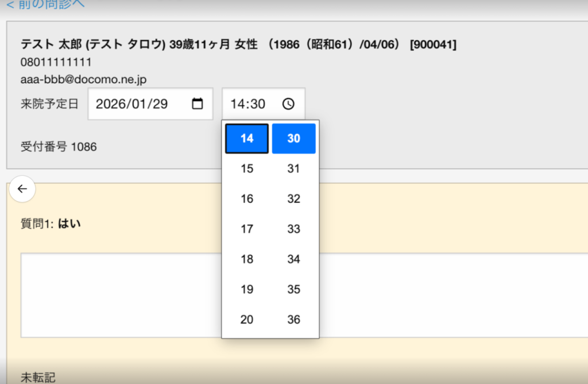
Task: Select hour 19 in time picker
Action: pyautogui.click(x=247, y=289)
